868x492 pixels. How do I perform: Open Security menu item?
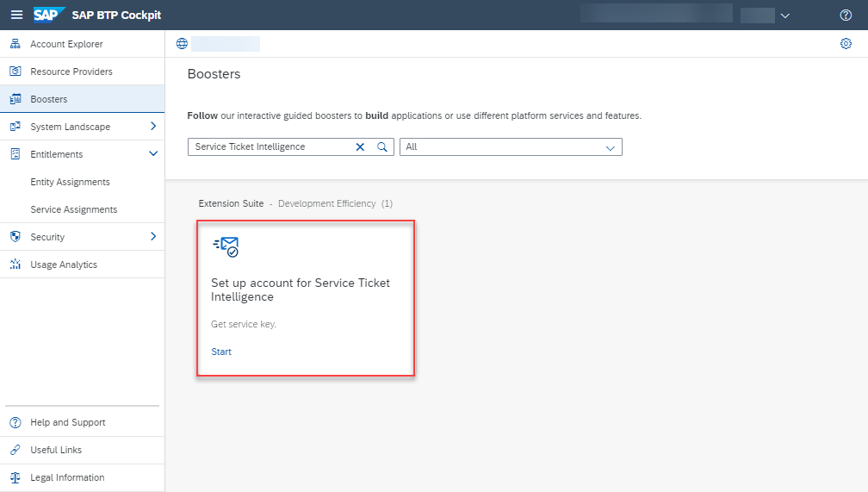[47, 237]
